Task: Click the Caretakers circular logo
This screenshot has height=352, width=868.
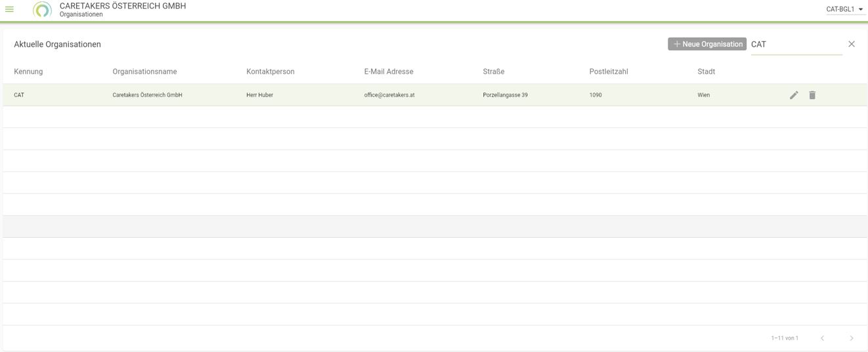Action: 42,10
